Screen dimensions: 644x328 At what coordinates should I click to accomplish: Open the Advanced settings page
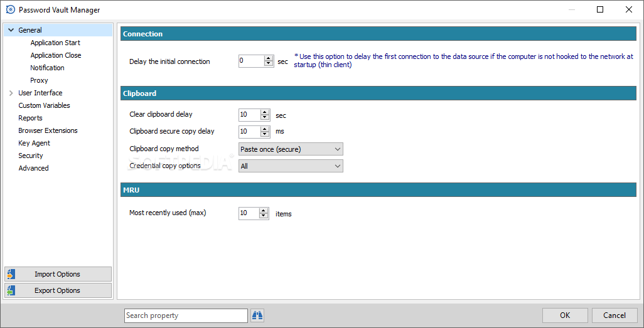point(33,168)
